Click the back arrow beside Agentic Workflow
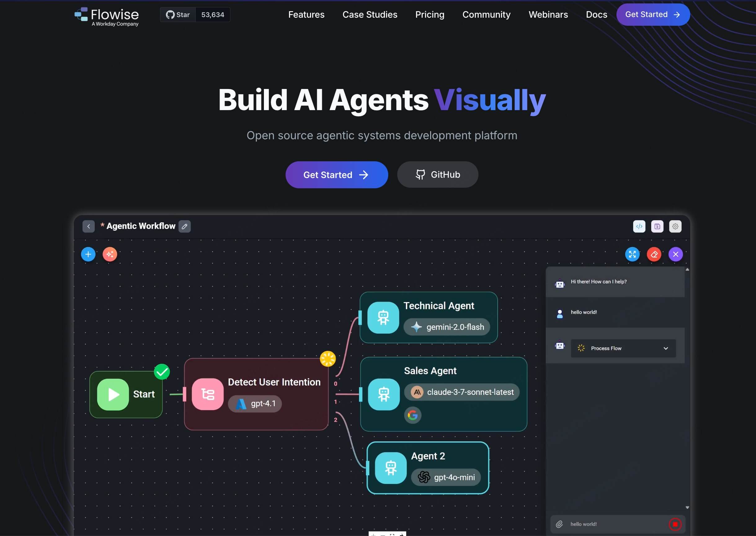 88,226
